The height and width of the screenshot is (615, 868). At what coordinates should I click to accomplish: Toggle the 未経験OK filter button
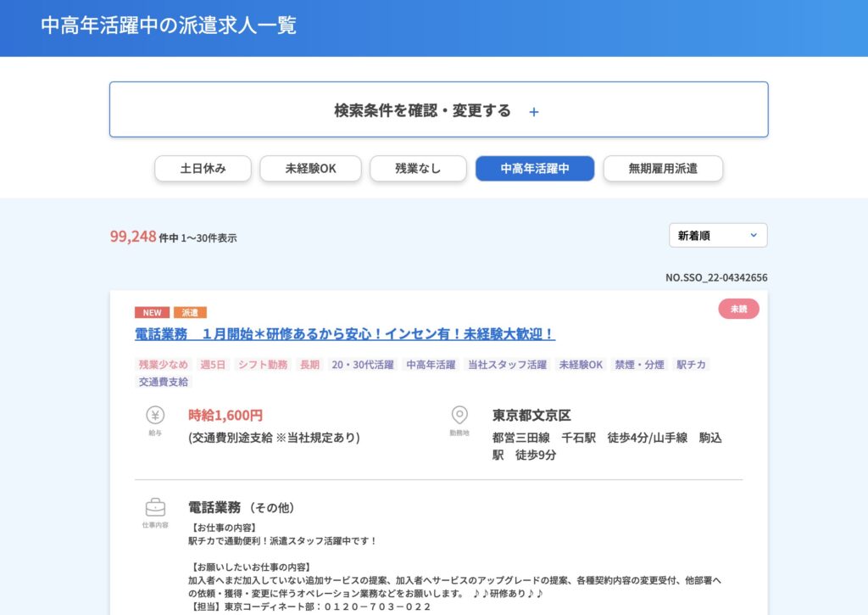click(x=310, y=168)
